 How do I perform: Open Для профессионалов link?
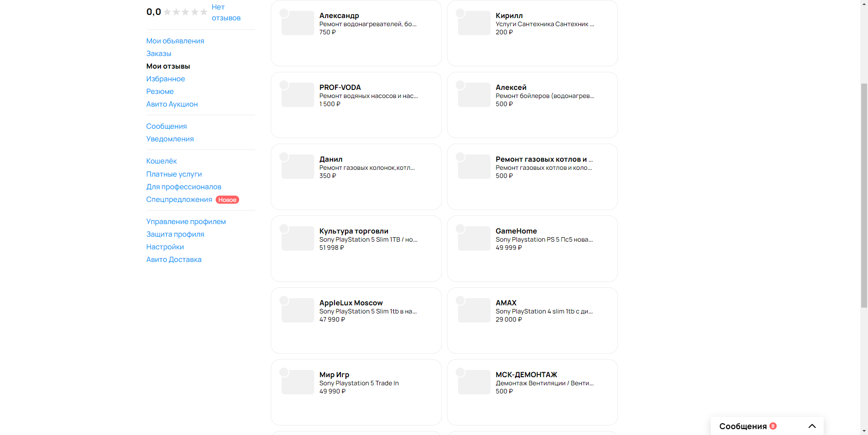184,187
